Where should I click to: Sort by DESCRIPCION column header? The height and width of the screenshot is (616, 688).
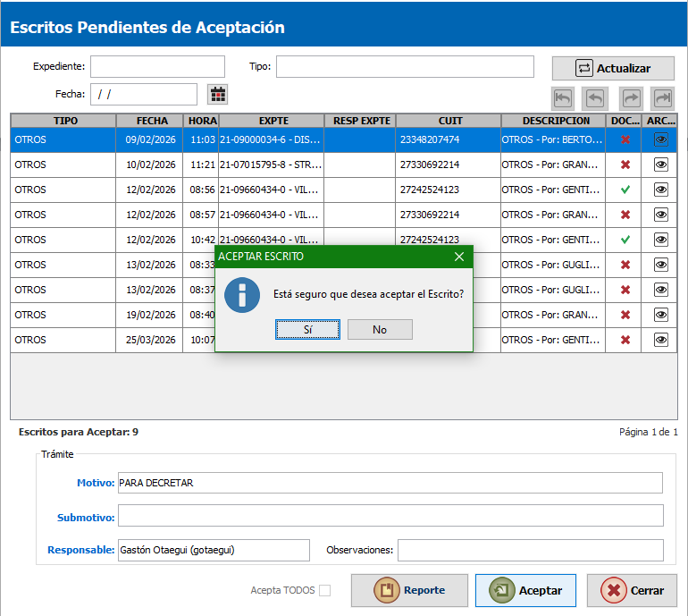tap(553, 121)
